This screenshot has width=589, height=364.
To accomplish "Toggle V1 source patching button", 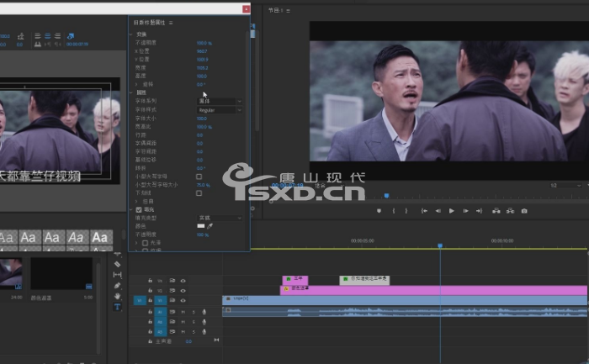I will (x=140, y=300).
